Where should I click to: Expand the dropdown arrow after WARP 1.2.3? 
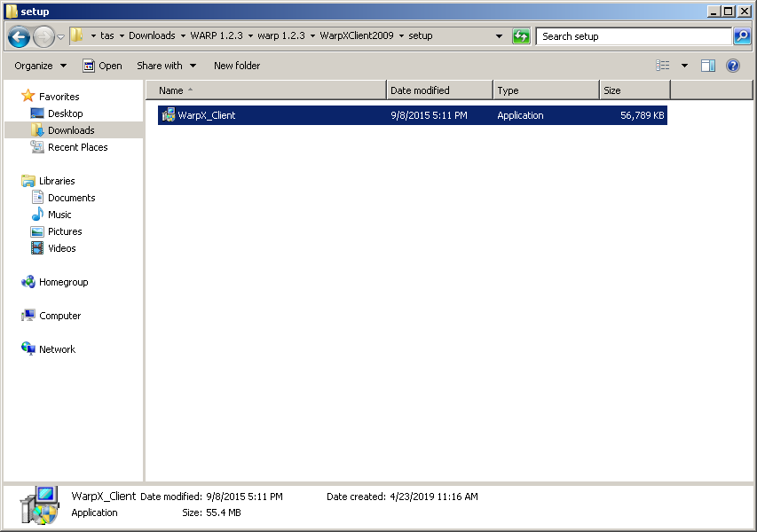pos(250,36)
